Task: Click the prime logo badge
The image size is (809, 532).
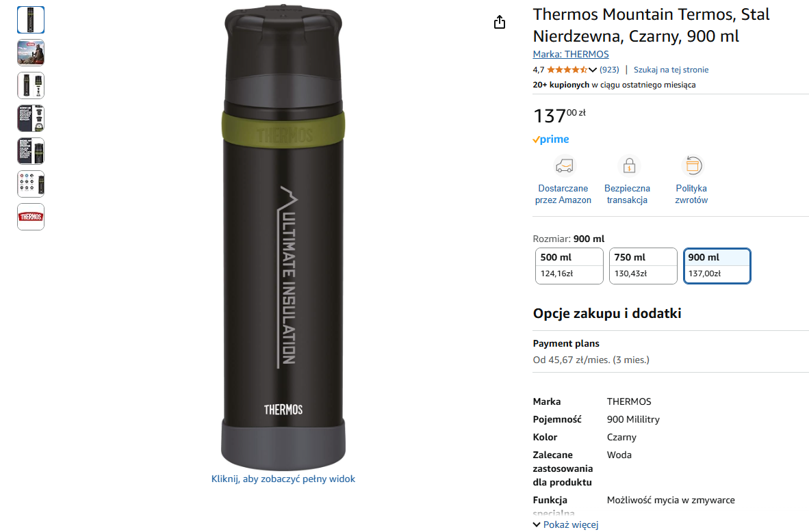Action: tap(551, 139)
